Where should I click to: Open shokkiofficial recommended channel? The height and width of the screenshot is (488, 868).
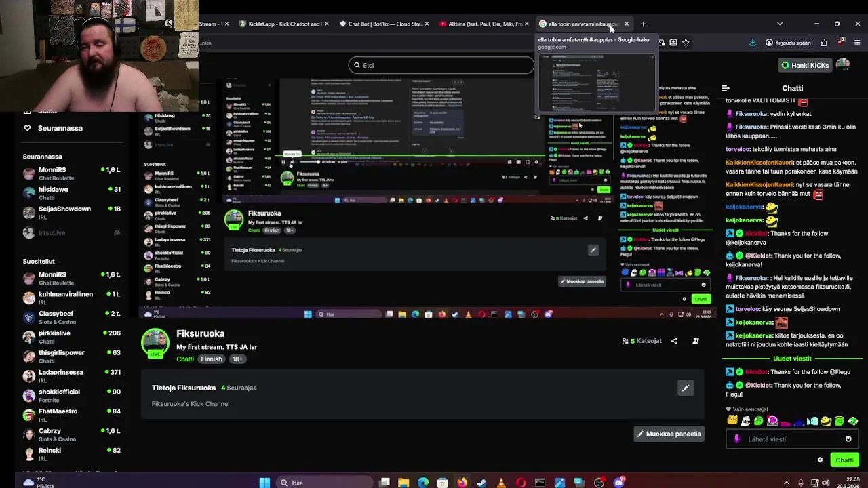71,395
